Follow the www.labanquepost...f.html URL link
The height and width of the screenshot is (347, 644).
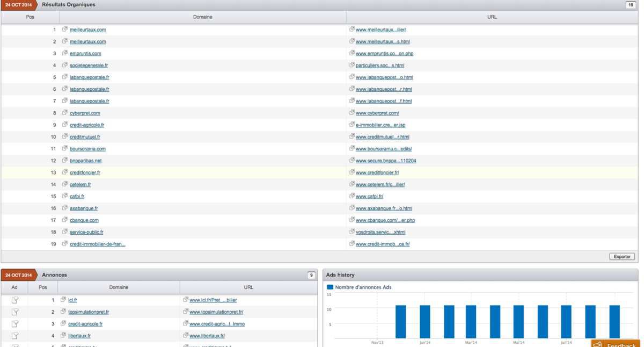tap(384, 101)
